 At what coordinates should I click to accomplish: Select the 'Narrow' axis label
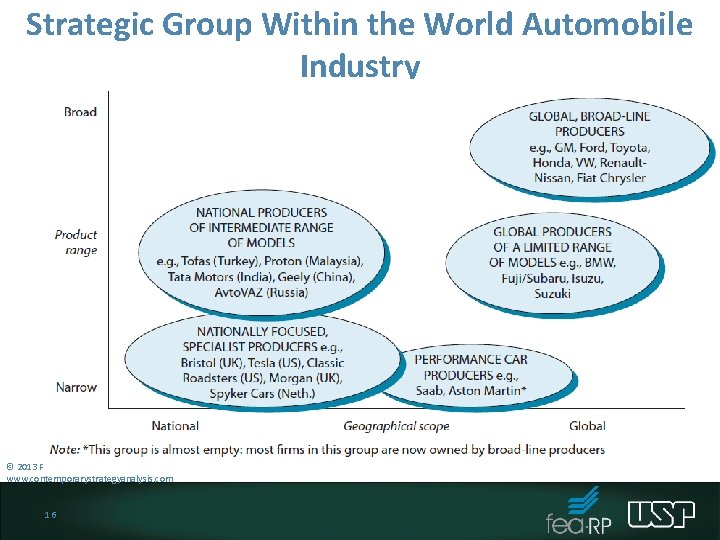[x=76, y=387]
